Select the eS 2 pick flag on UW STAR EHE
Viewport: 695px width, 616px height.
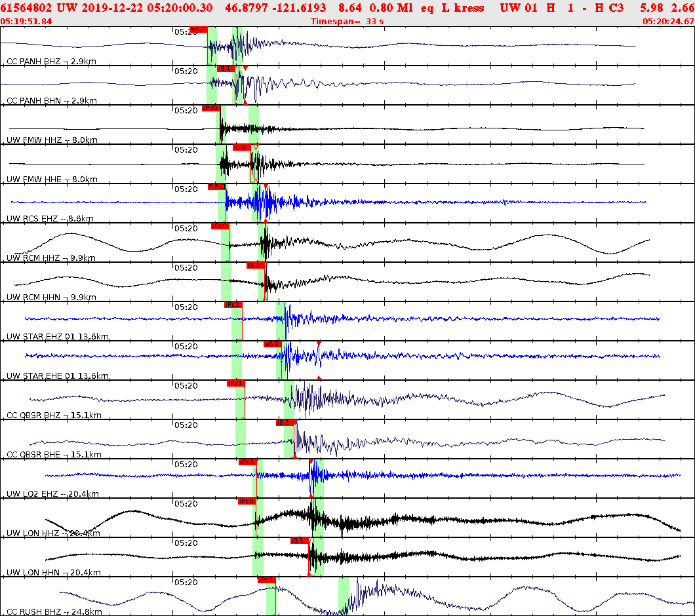click(x=271, y=343)
